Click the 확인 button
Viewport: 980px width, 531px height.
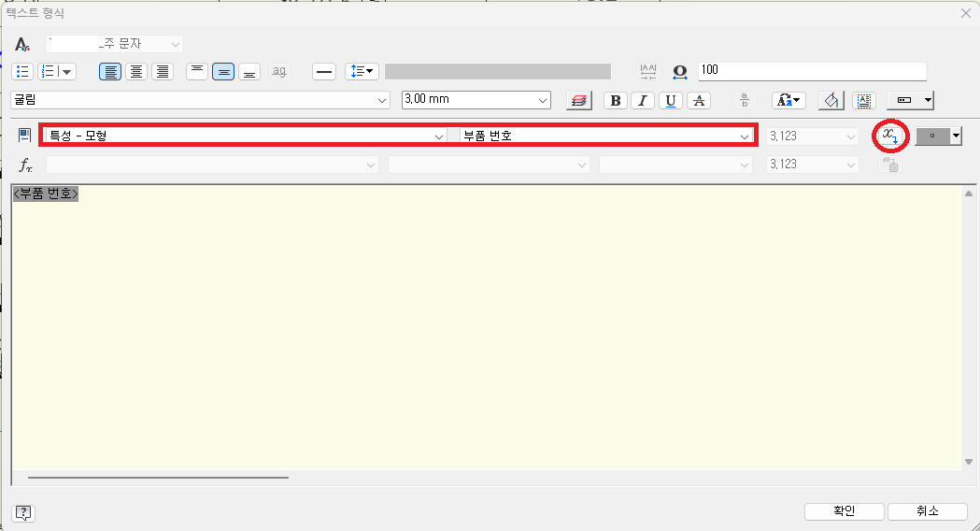844,511
